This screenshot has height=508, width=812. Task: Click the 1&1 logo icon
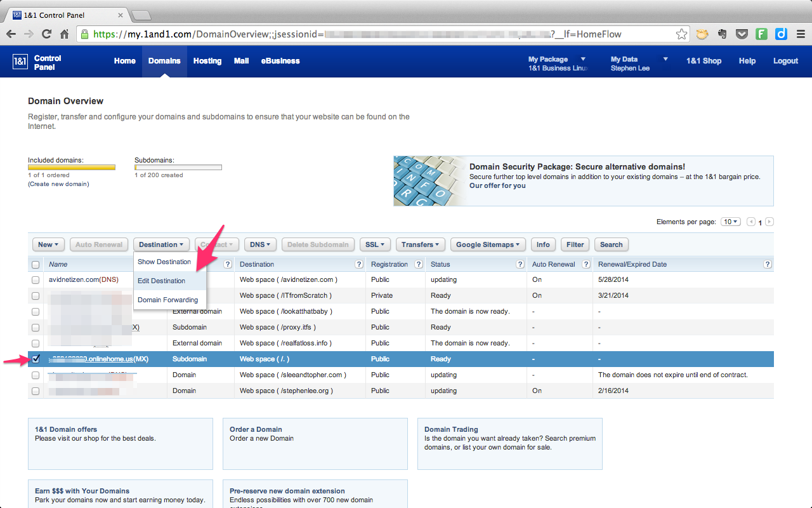point(20,62)
